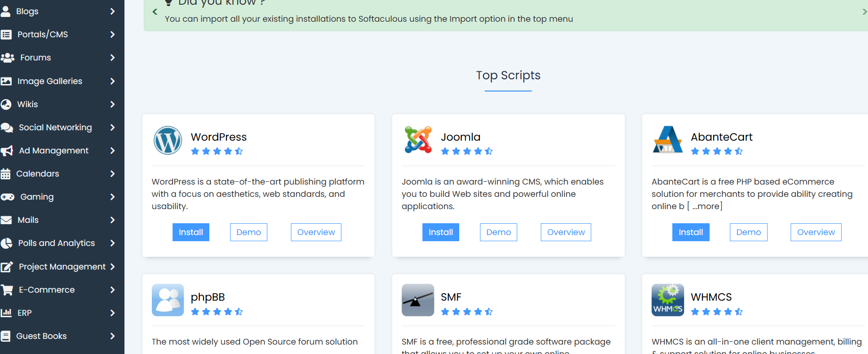Open the Joomla Overview
868x354 pixels.
[566, 232]
